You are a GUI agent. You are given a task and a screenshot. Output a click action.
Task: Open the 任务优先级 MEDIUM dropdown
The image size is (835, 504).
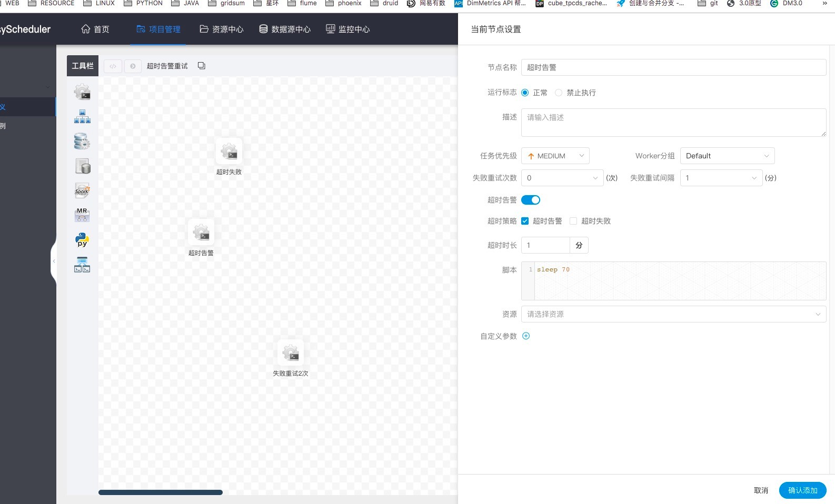555,156
